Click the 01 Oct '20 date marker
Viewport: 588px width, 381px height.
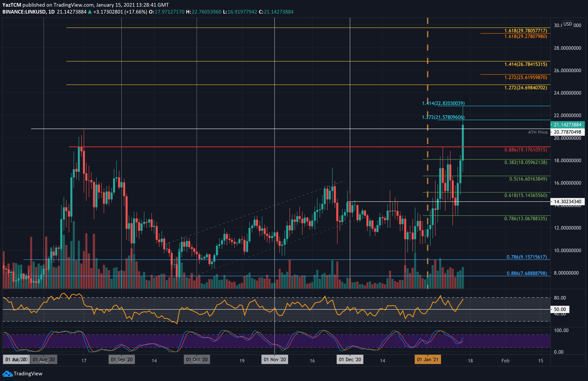[197, 360]
